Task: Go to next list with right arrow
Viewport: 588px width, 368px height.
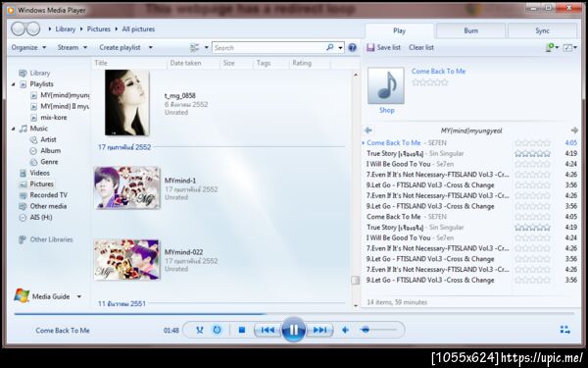Action: [x=574, y=131]
